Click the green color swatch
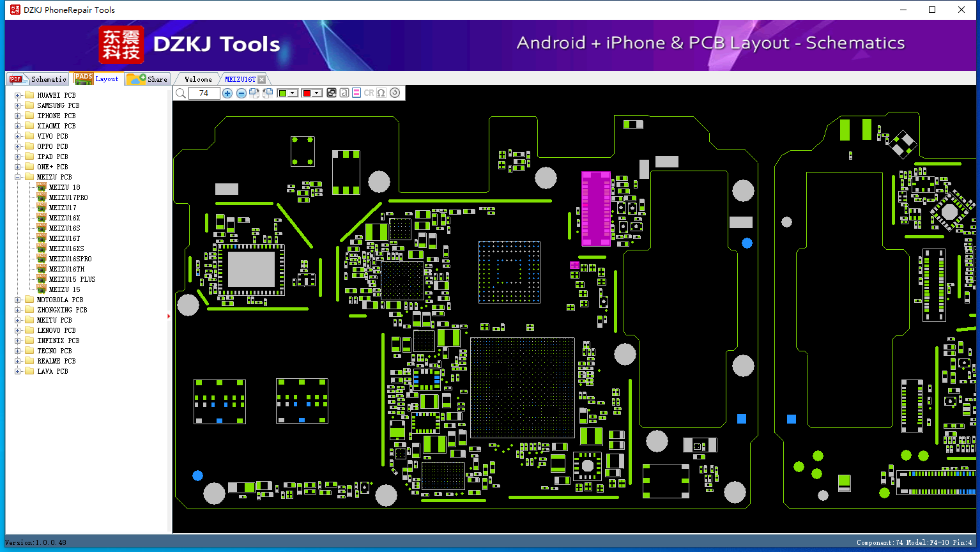This screenshot has width=980, height=552. click(x=282, y=93)
